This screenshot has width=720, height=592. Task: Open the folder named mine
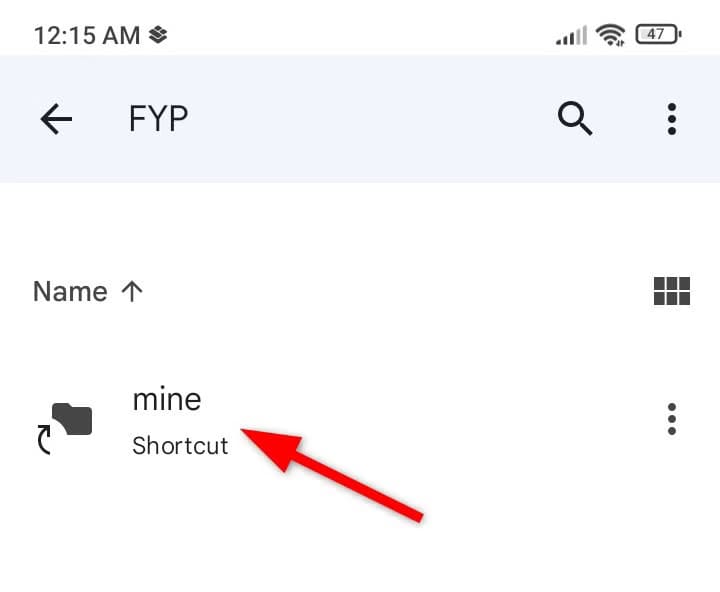(x=167, y=400)
